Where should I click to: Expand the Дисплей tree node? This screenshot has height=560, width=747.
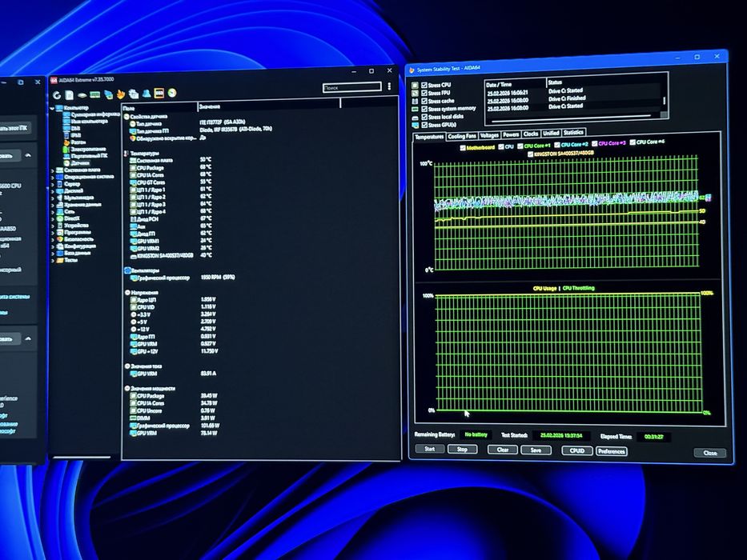tap(52, 191)
